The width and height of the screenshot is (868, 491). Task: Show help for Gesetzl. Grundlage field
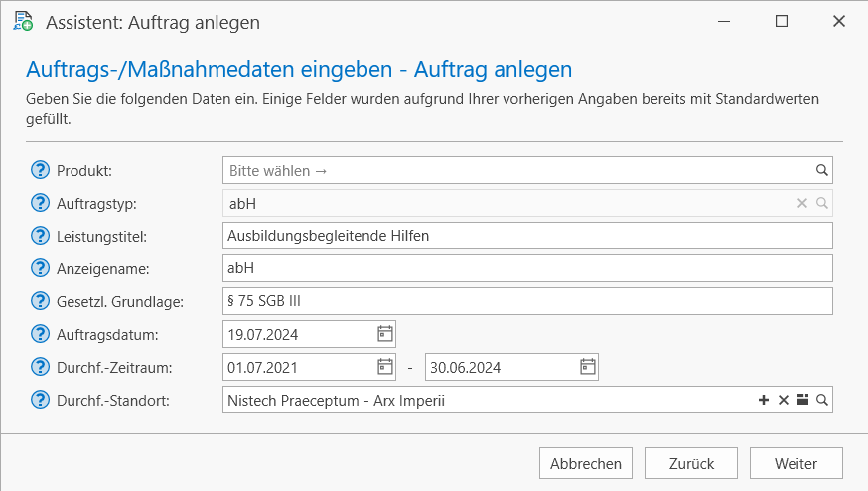pos(40,301)
